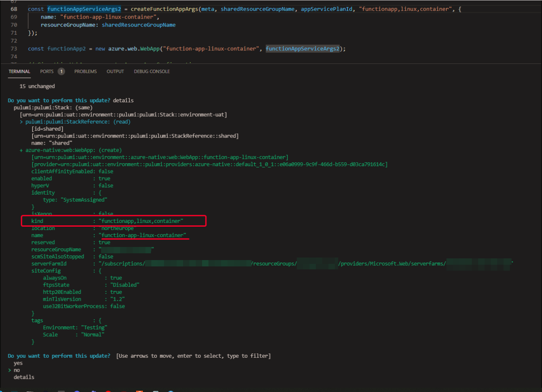Click the 'use32BitWorkerProcess: false' line
Viewport: 542px width, 392px height.
pos(84,306)
